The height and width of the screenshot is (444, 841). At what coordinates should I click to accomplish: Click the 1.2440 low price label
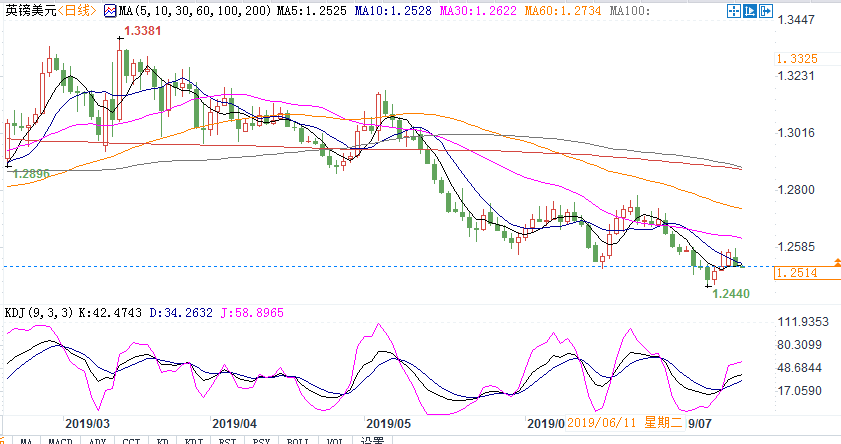(x=731, y=293)
